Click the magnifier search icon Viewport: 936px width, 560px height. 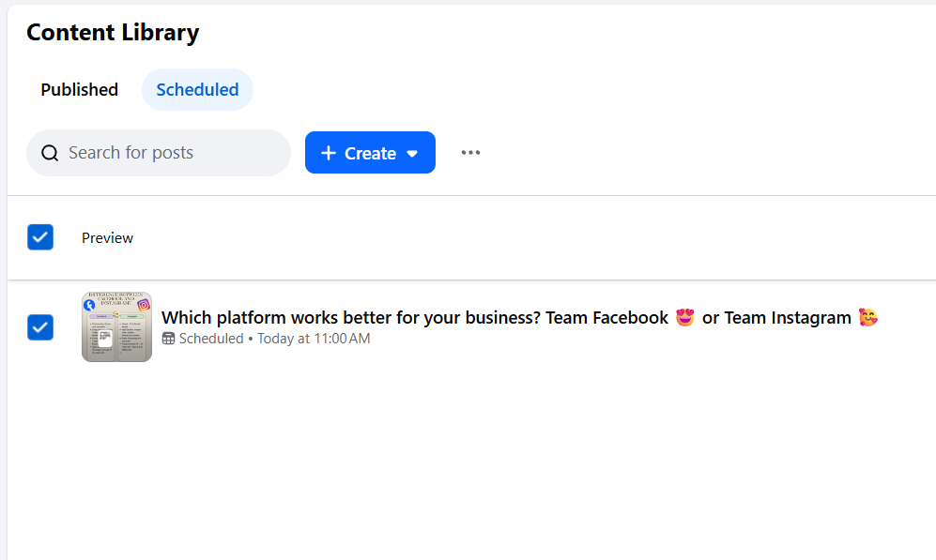50,153
